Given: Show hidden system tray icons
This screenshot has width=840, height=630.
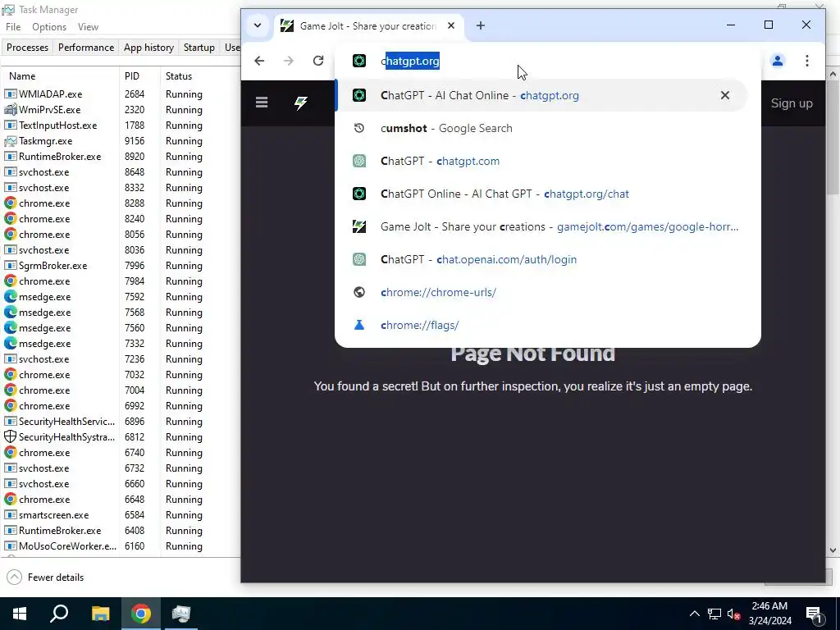Looking at the screenshot, I should [694, 614].
